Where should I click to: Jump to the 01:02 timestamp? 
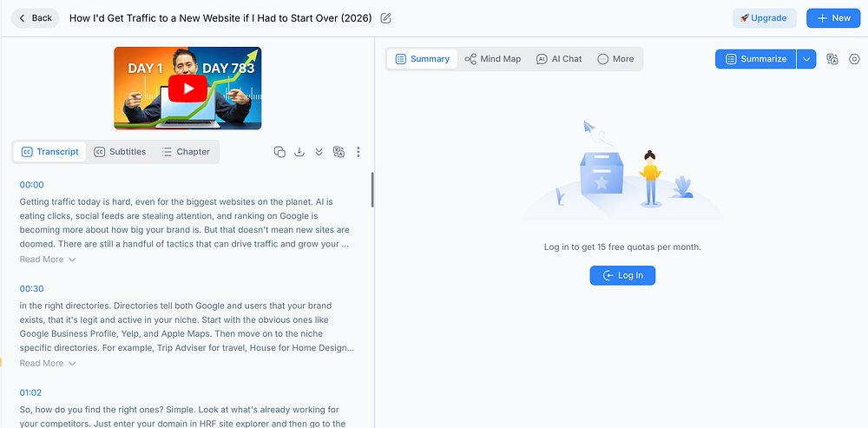(31, 392)
